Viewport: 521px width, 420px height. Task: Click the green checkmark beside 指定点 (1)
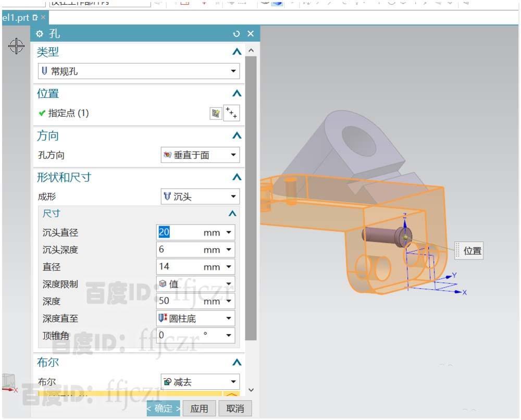41,113
